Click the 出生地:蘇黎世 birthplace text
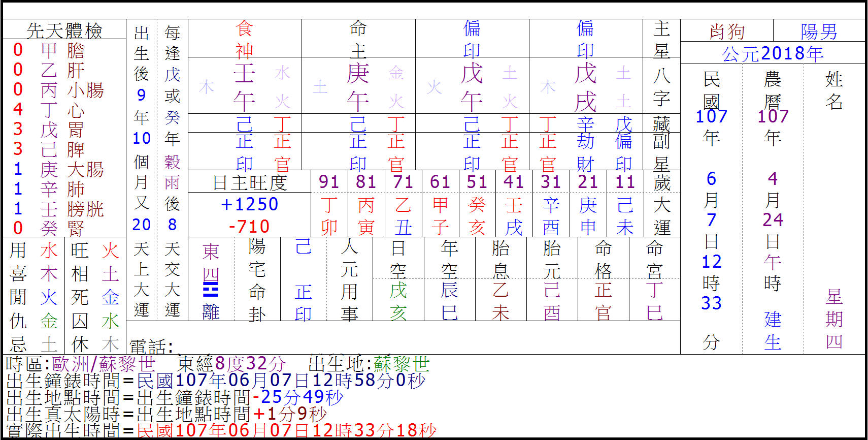Screen dimensions: 868x440 pos(370,364)
